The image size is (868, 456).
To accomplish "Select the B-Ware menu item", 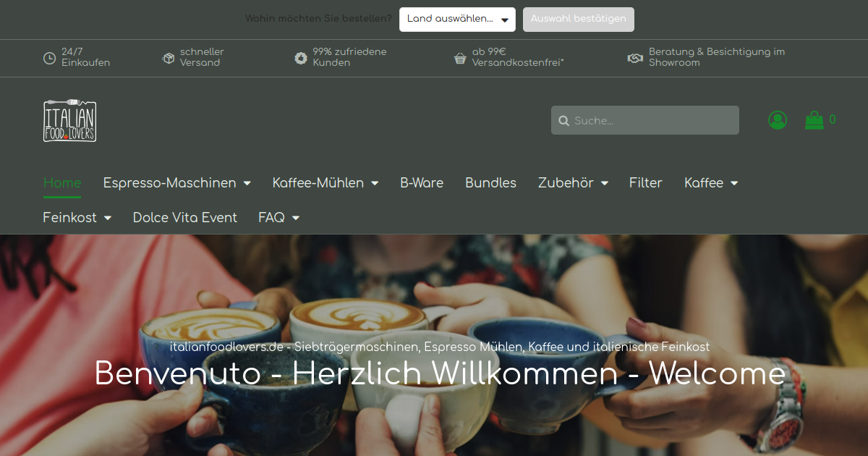I will point(422,183).
